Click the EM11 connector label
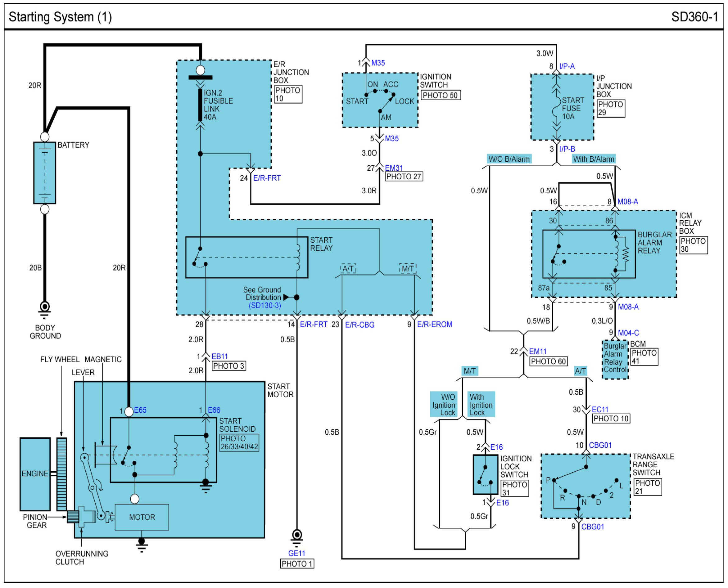Image resolution: width=728 pixels, height=588 pixels. 537,352
